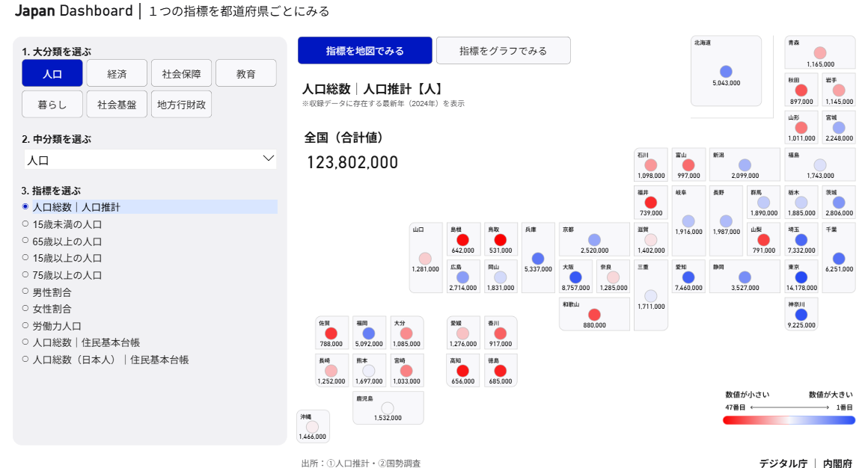Select the Osaka (大阪) map marker
Image resolution: width=868 pixels, height=468 pixels.
575,277
